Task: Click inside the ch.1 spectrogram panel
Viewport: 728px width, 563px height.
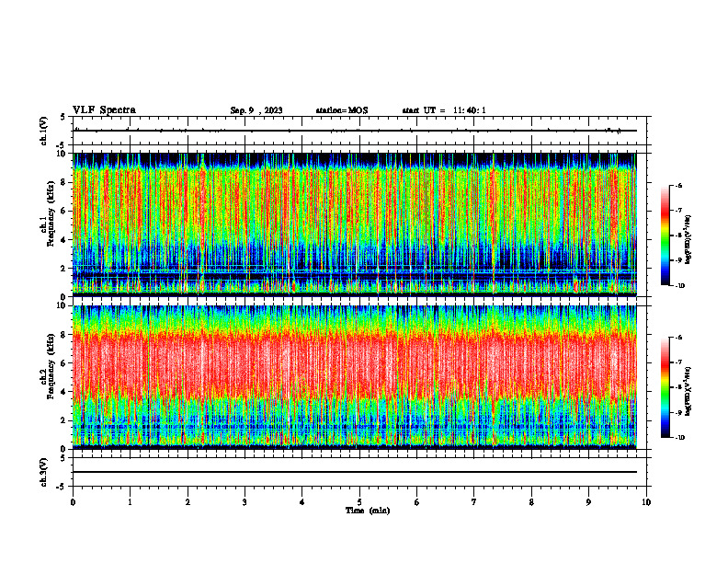Action: pos(355,224)
